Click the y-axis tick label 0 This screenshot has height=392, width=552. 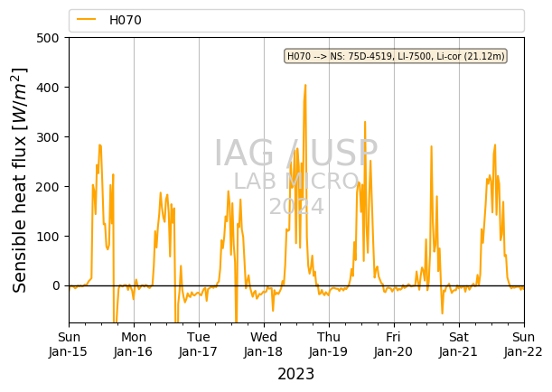(x=56, y=285)
